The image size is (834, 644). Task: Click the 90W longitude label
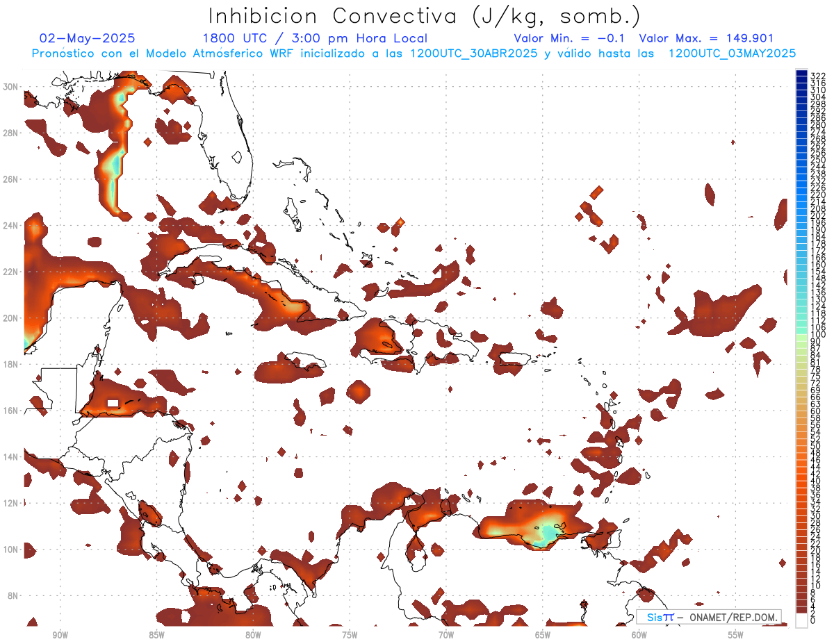point(60,635)
